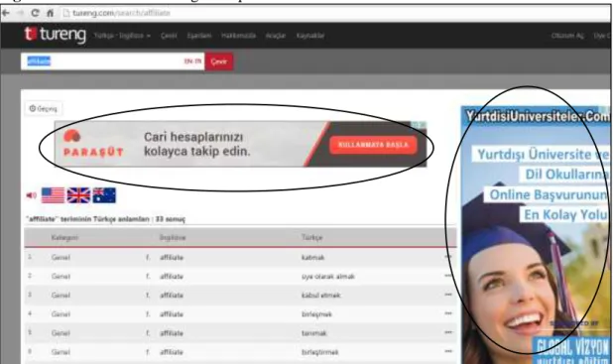
Task: Click the Turkish word 'birleştirmek'
Action: pyautogui.click(x=319, y=352)
